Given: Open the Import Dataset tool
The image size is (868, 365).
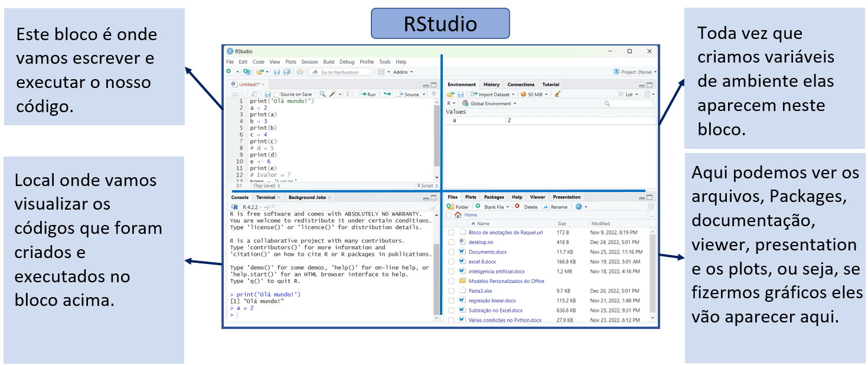Looking at the screenshot, I should point(493,94).
